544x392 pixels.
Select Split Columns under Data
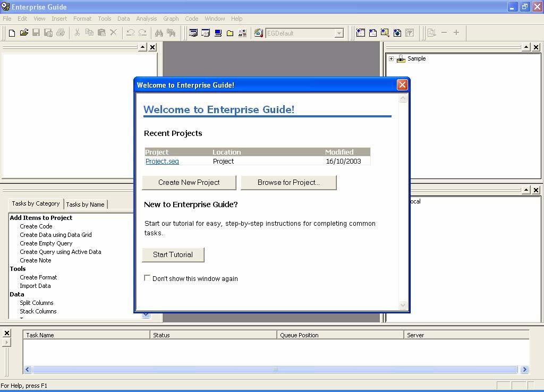click(x=37, y=303)
